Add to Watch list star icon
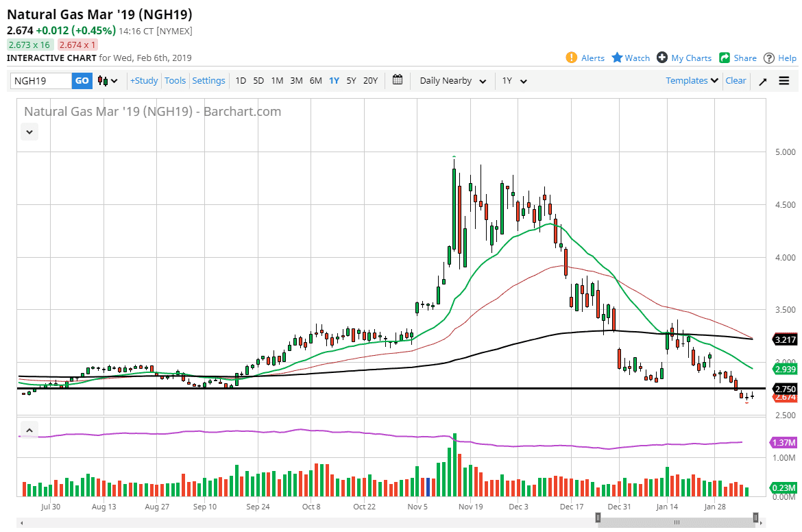Image resolution: width=802 pixels, height=532 pixels. (x=617, y=58)
